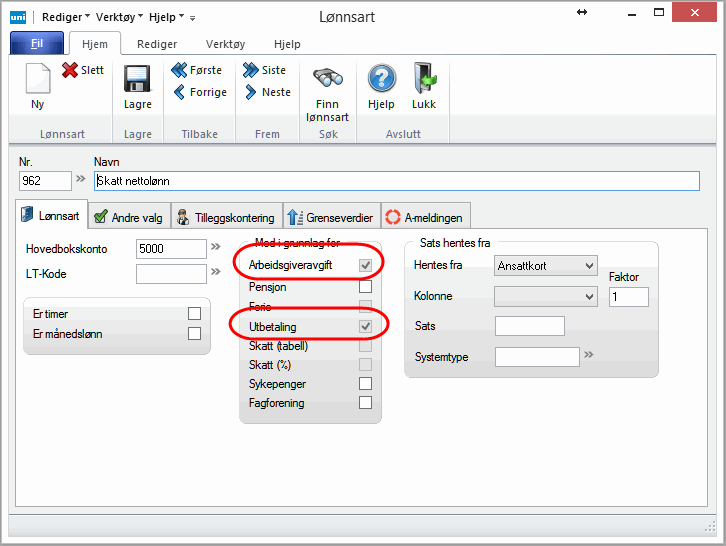Click the Lukk exit icon

(x=424, y=79)
